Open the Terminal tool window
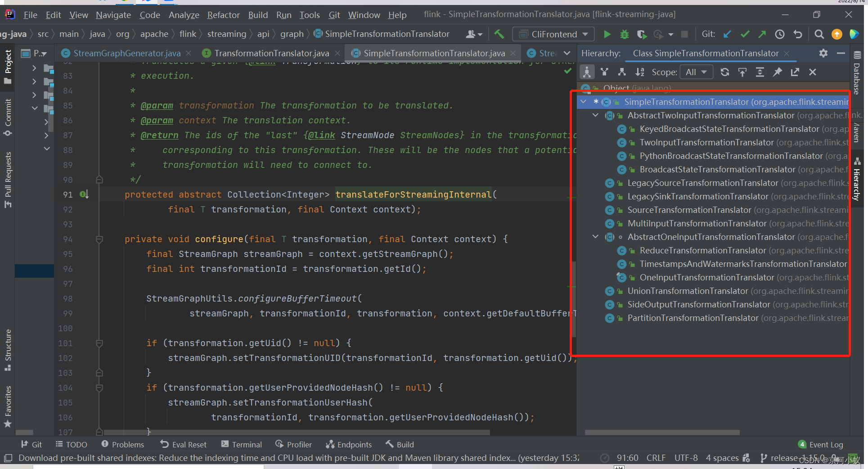 [241, 444]
